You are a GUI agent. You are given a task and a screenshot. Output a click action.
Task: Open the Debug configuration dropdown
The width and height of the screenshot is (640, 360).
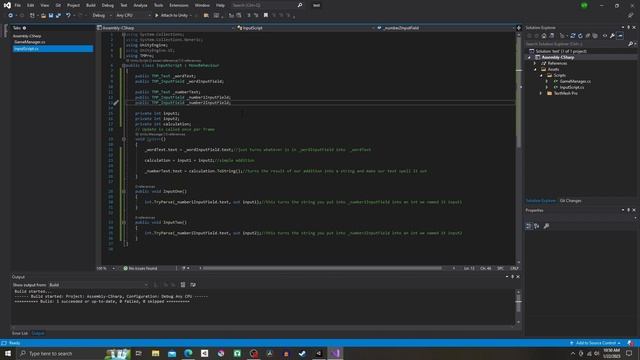pos(102,16)
